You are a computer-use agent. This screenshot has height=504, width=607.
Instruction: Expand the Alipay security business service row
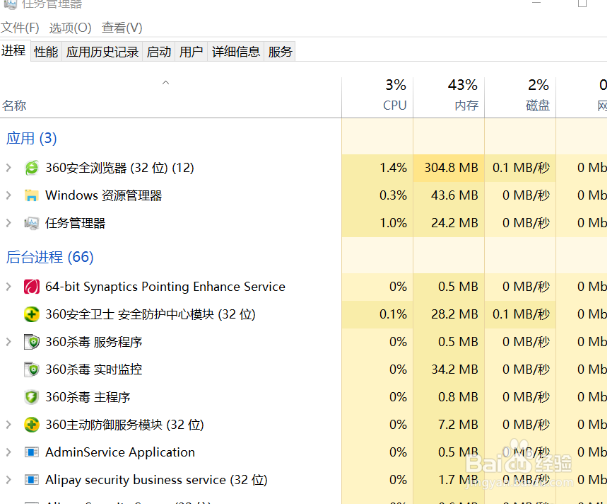(9, 480)
